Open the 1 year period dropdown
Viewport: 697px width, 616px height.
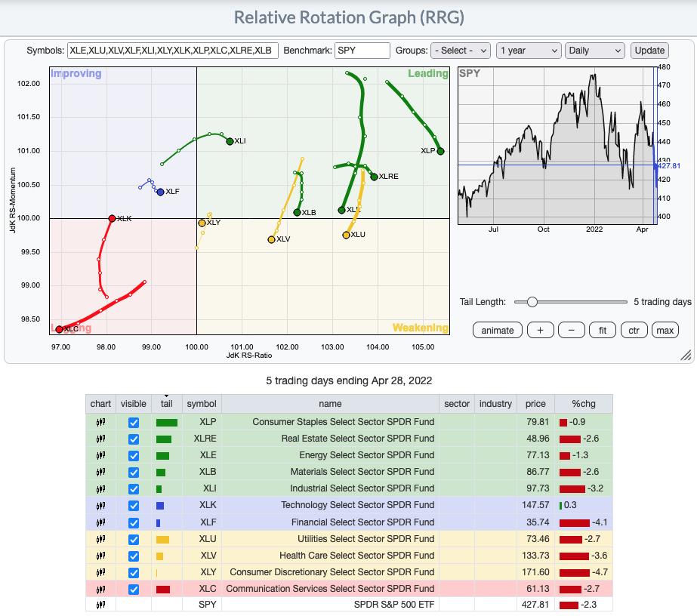pos(528,51)
